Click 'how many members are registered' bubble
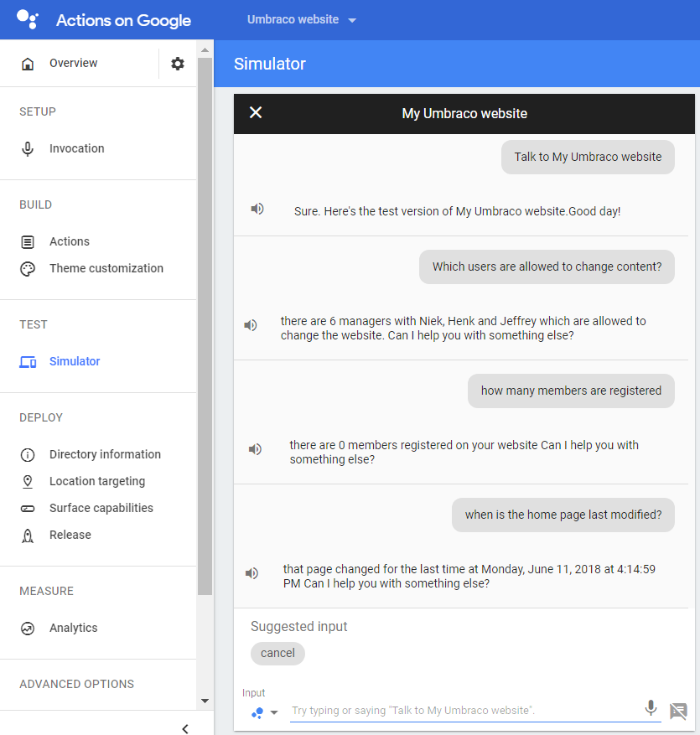 point(571,391)
